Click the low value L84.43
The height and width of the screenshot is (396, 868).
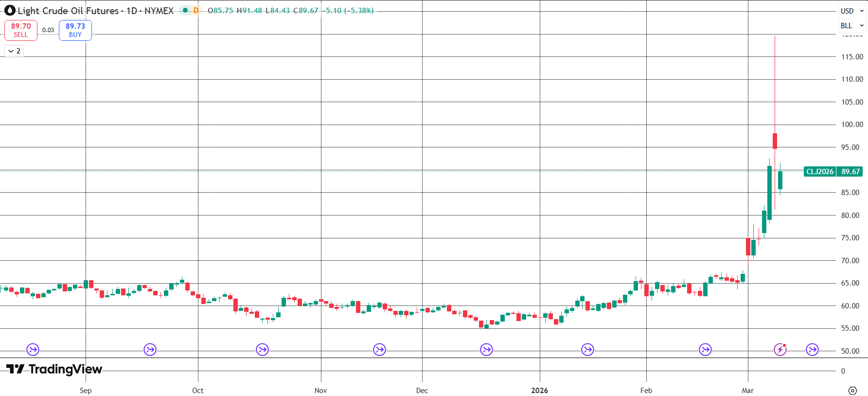point(278,11)
